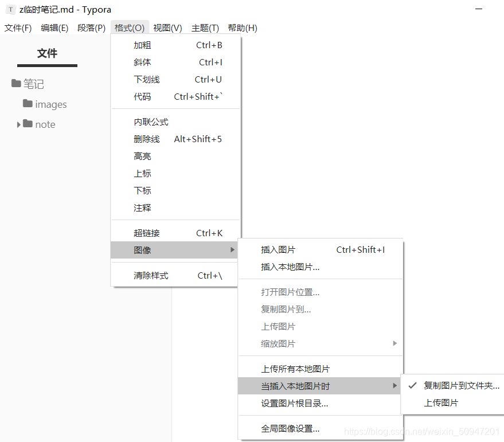This screenshot has height=442, width=504.
Task: Expand the 缩放图片 submenu arrow
Action: click(x=394, y=343)
